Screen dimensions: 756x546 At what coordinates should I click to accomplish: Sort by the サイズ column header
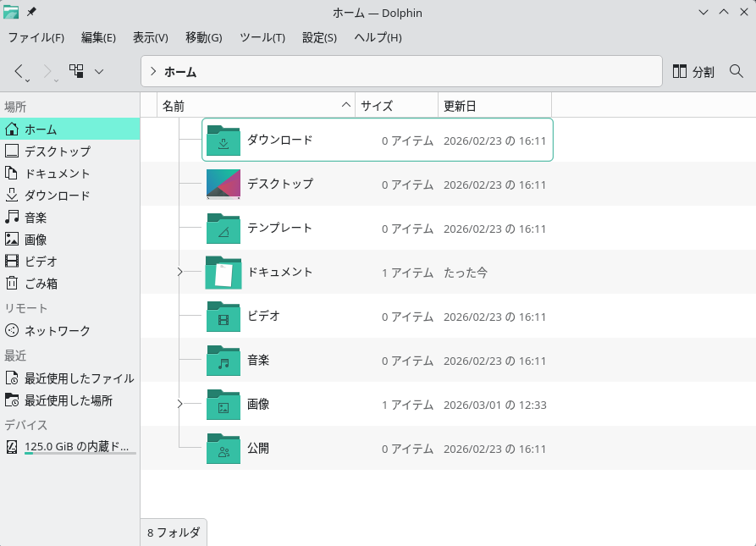click(x=377, y=106)
